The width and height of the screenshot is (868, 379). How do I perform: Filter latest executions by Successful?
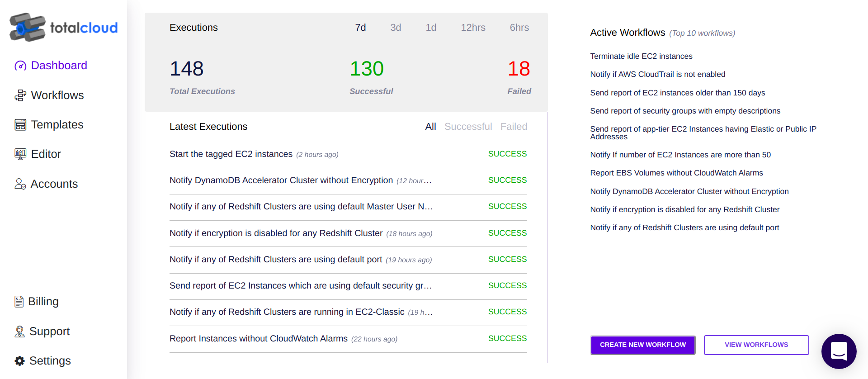click(x=468, y=127)
